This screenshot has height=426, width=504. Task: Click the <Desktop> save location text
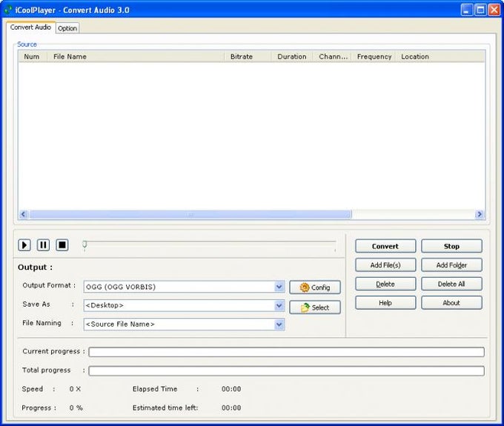click(x=105, y=305)
